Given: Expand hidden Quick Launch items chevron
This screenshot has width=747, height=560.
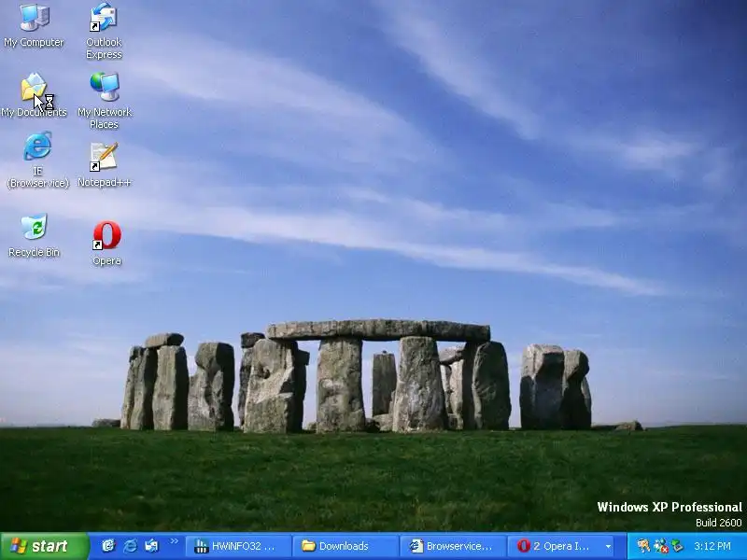Looking at the screenshot, I should pos(175,541).
